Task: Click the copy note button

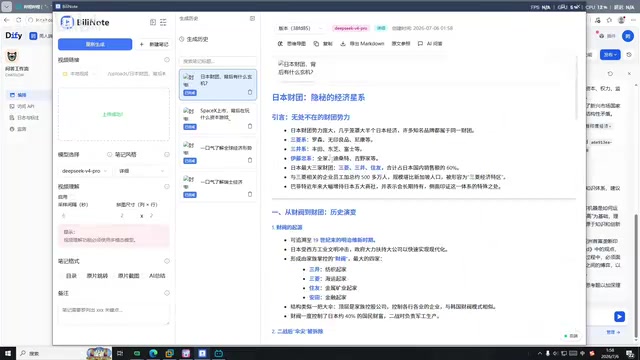Action: (323, 44)
